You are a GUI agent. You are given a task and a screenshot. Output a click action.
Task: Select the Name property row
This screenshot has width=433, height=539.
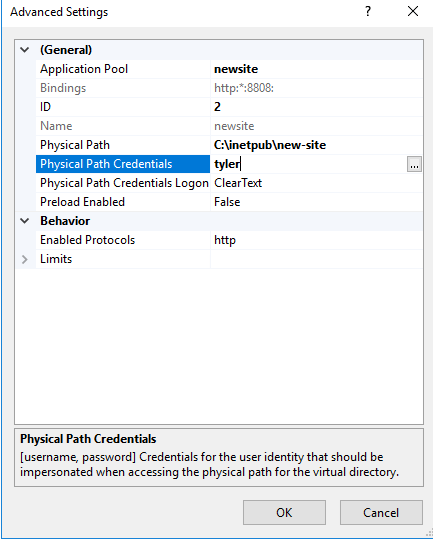point(229,126)
